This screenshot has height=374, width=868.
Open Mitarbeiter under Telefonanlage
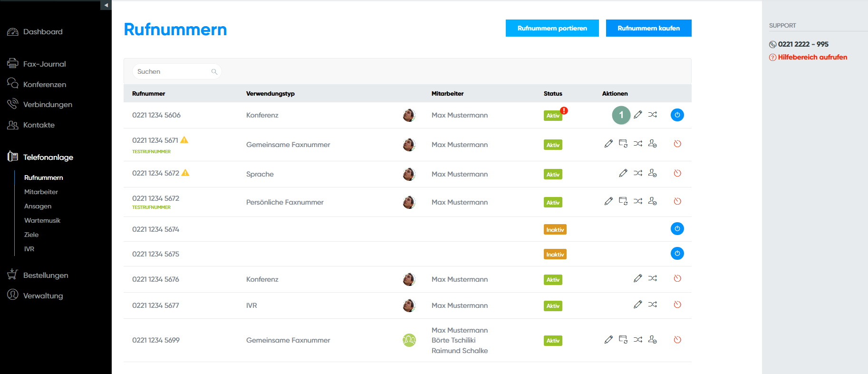click(x=41, y=192)
